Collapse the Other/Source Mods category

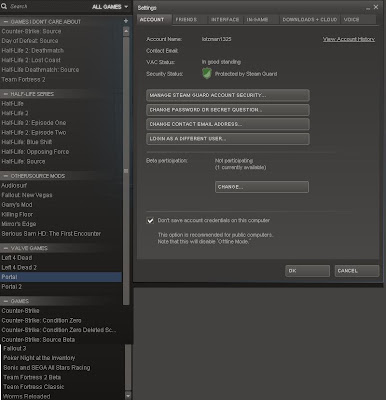[x=6, y=176]
